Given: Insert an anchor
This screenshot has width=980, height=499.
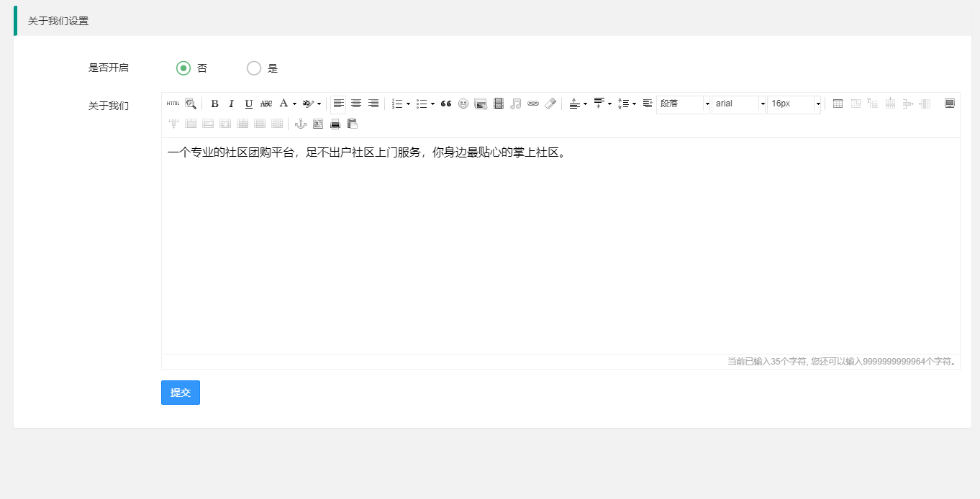Looking at the screenshot, I should click(301, 124).
